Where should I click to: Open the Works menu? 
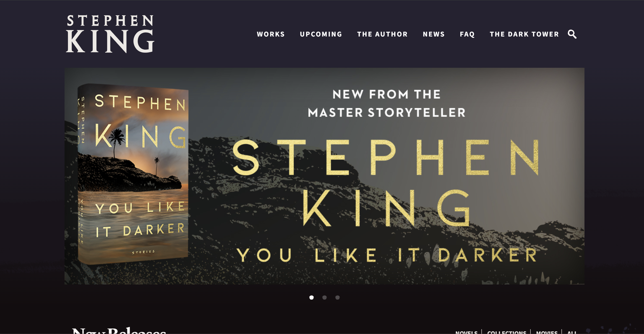[x=271, y=34]
